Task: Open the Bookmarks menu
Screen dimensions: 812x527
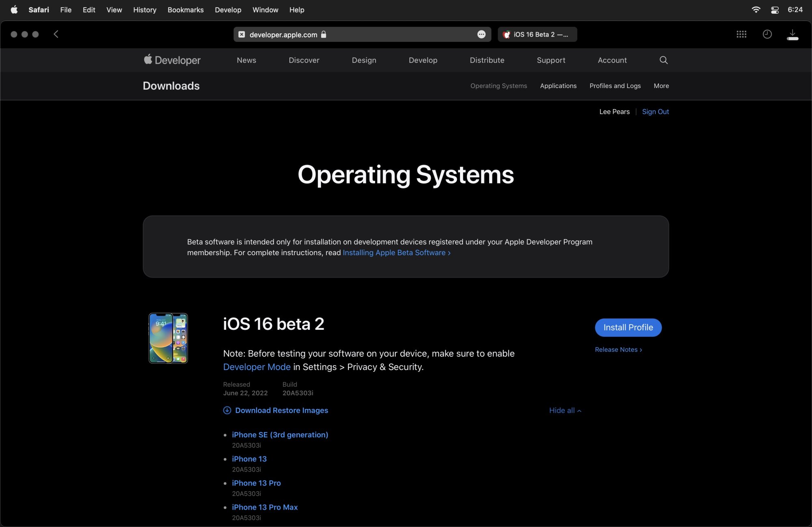Action: point(186,10)
